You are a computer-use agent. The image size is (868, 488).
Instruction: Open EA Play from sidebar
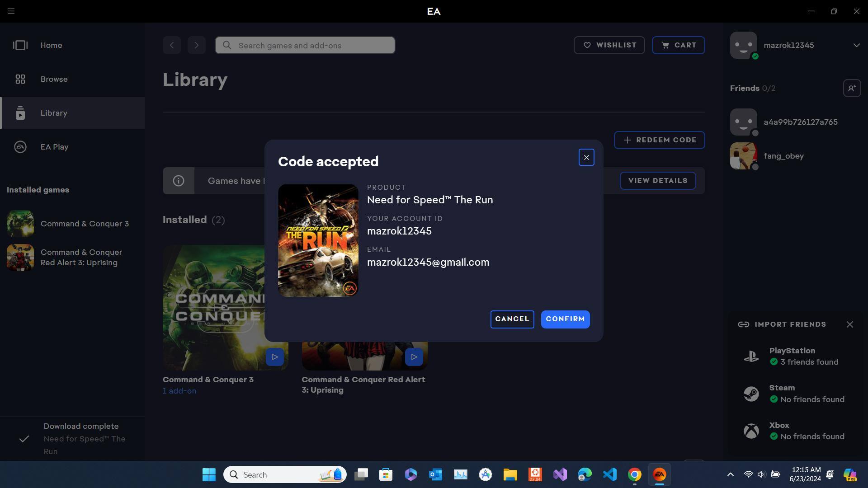[x=54, y=147]
